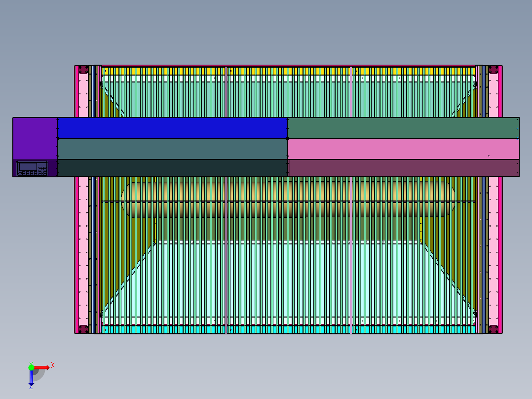The width and height of the screenshot is (532, 399).
Task: Select the slate teal middle-left cover panel
Action: (172, 149)
